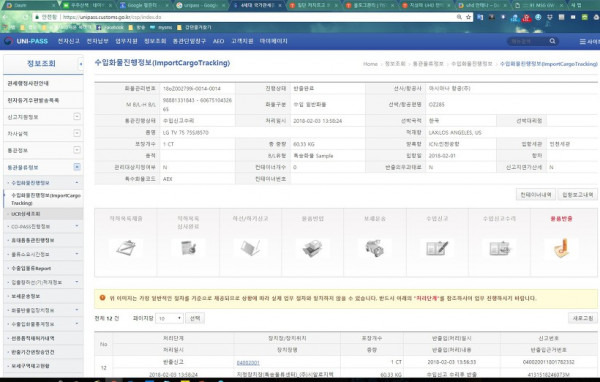Focus the UNI-PASS header search field
This screenshot has width=600, height=382.
click(528, 41)
